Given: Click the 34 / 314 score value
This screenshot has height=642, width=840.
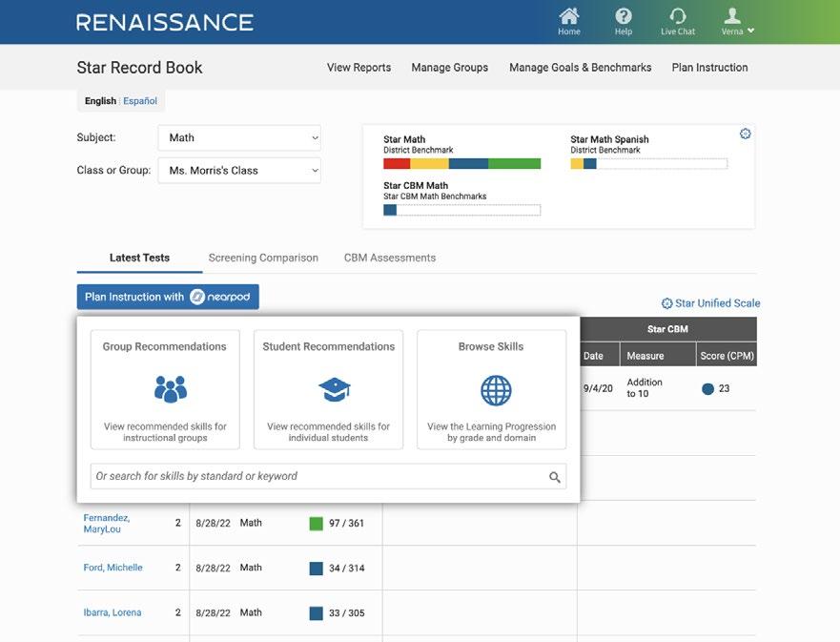Looking at the screenshot, I should tap(347, 568).
